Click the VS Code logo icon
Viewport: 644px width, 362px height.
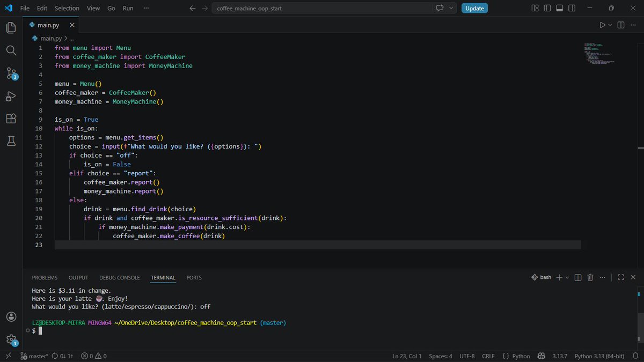pyautogui.click(x=9, y=8)
